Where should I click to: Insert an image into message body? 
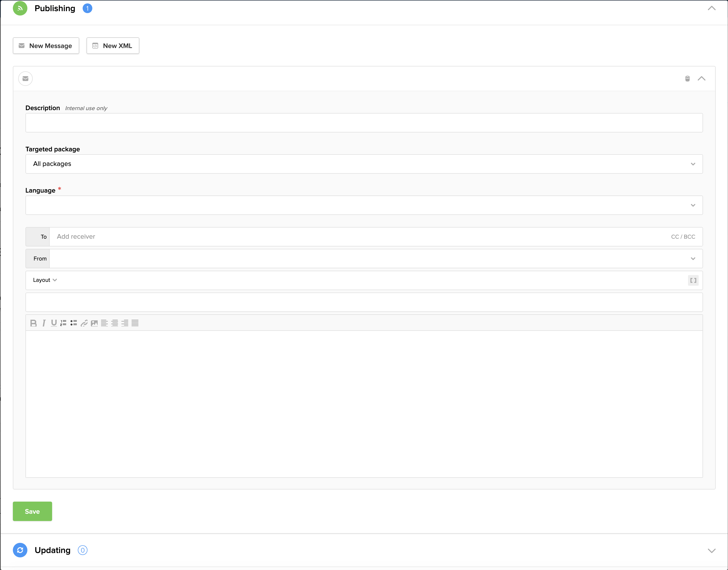[x=94, y=323]
